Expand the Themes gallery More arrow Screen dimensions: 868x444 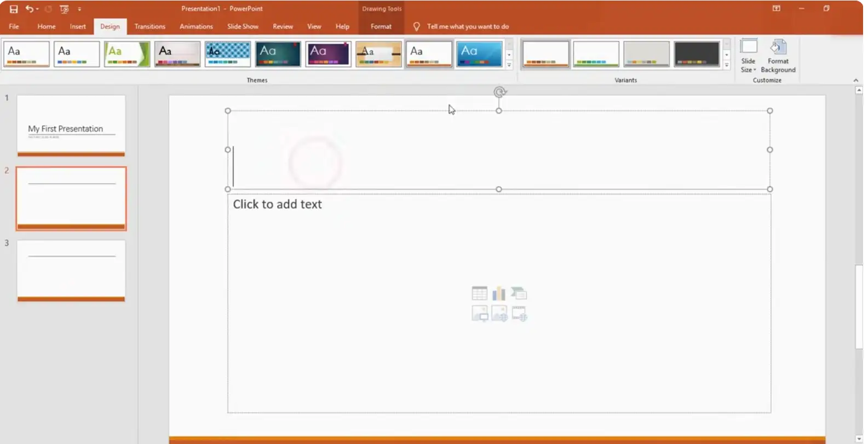(509, 65)
